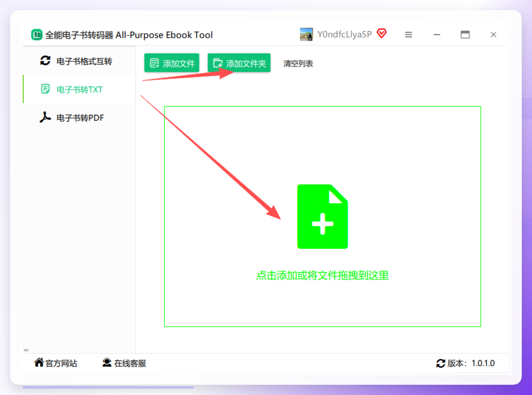Open the 官方网站 link
This screenshot has height=395, width=532.
[x=61, y=364]
